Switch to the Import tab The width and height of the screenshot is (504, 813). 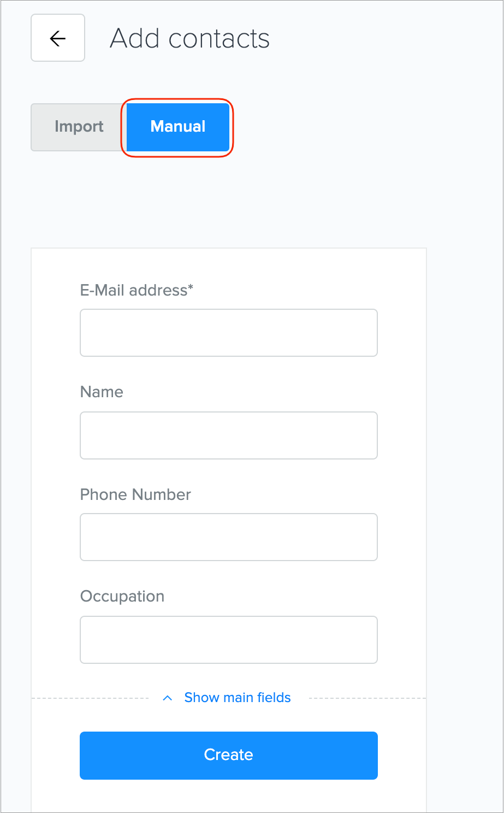[x=79, y=127]
